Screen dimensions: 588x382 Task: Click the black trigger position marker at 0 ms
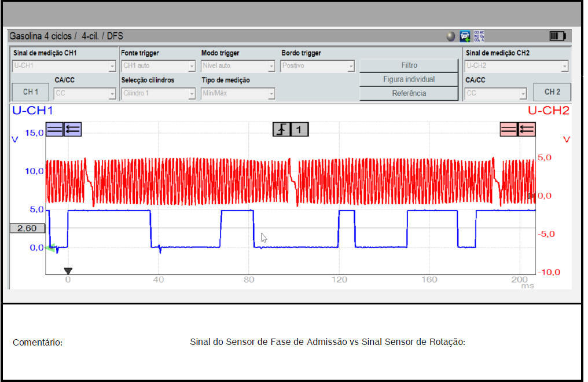68,270
